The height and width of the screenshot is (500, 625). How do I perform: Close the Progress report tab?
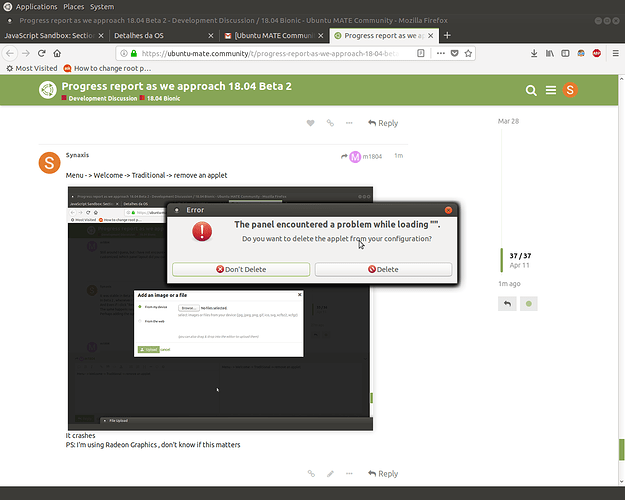pyautogui.click(x=430, y=35)
